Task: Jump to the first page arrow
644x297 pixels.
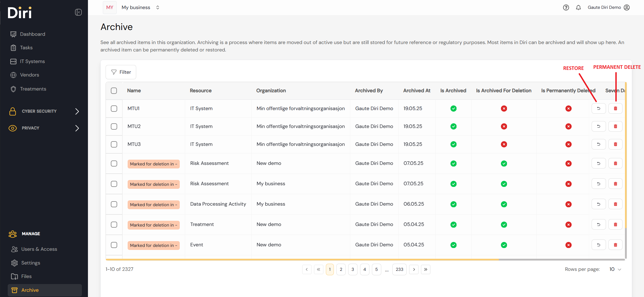Action: (x=318, y=269)
